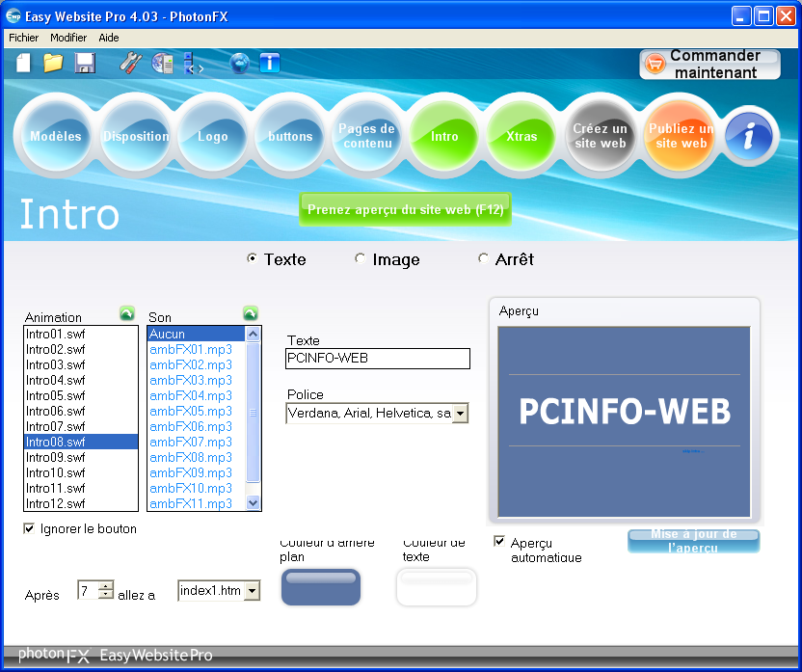The width and height of the screenshot is (802, 672).
Task: Click the intro preview image
Action: point(624,422)
